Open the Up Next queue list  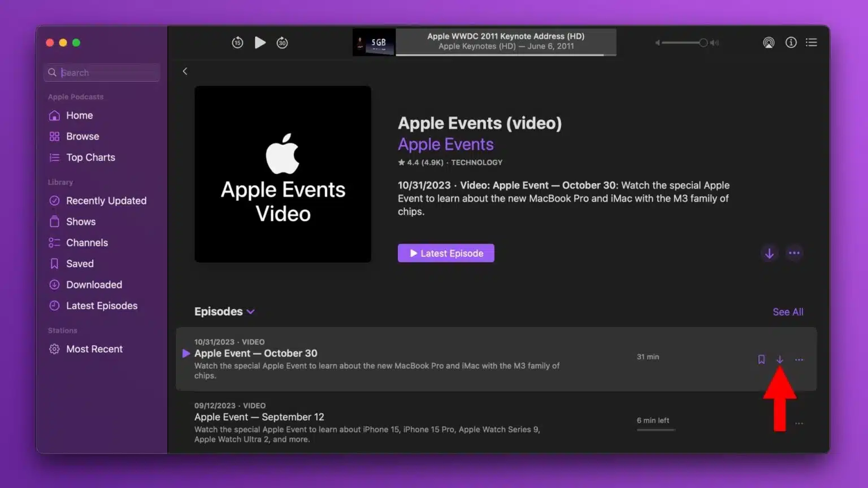point(811,42)
